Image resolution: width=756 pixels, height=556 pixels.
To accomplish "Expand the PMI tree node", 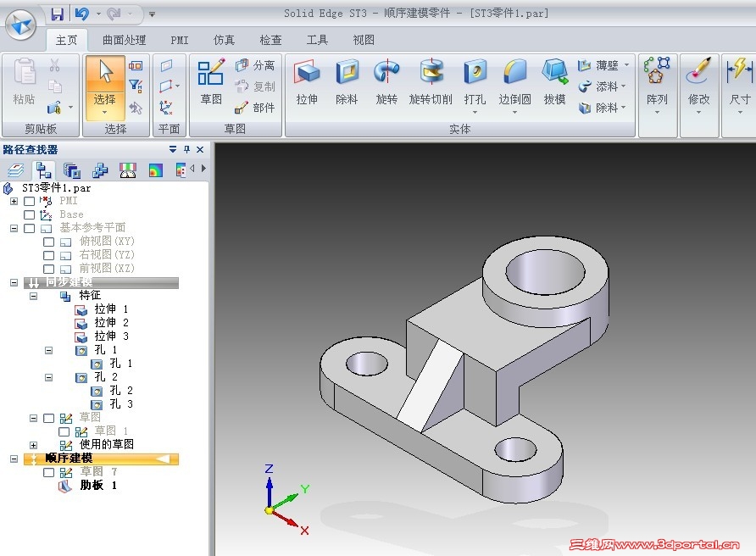I will point(14,201).
